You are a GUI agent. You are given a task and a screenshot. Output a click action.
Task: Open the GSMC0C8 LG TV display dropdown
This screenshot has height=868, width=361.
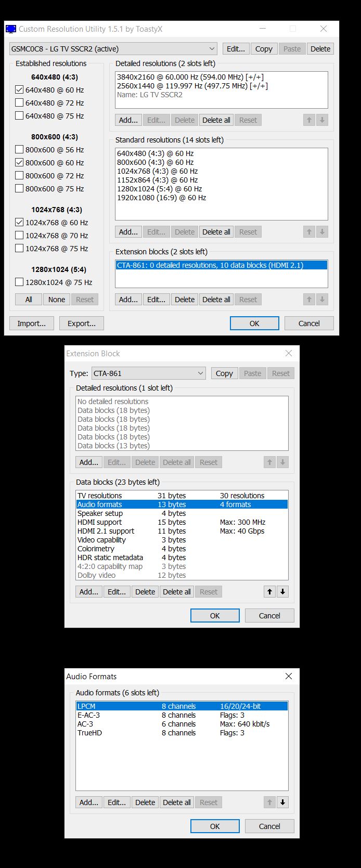coord(113,49)
